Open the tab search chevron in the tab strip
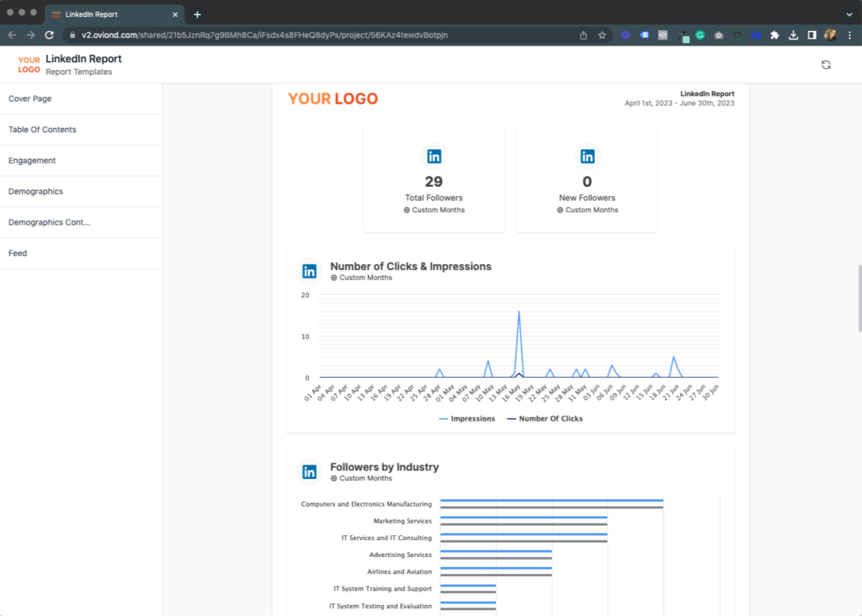The height and width of the screenshot is (616, 862). (849, 14)
